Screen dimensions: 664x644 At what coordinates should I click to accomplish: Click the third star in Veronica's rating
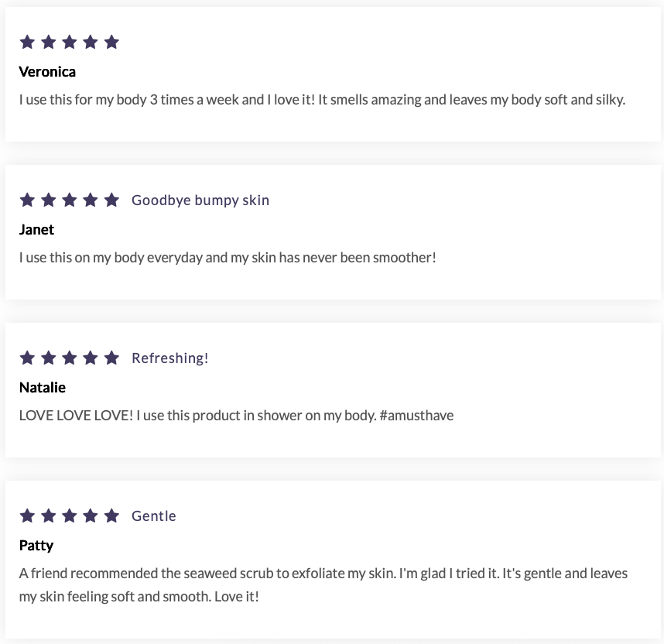coord(70,42)
